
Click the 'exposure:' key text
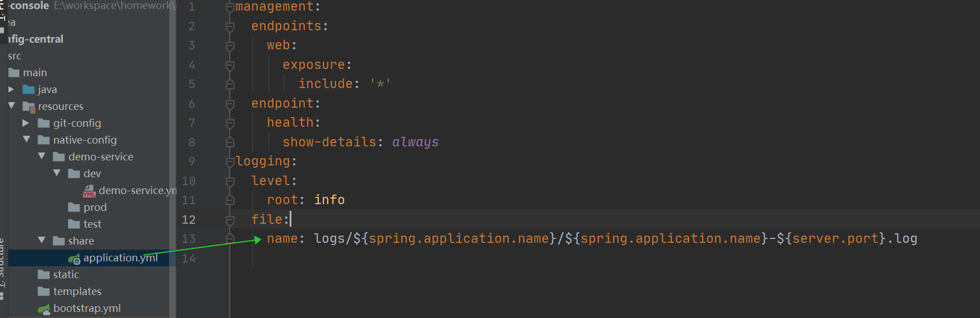[x=317, y=64]
